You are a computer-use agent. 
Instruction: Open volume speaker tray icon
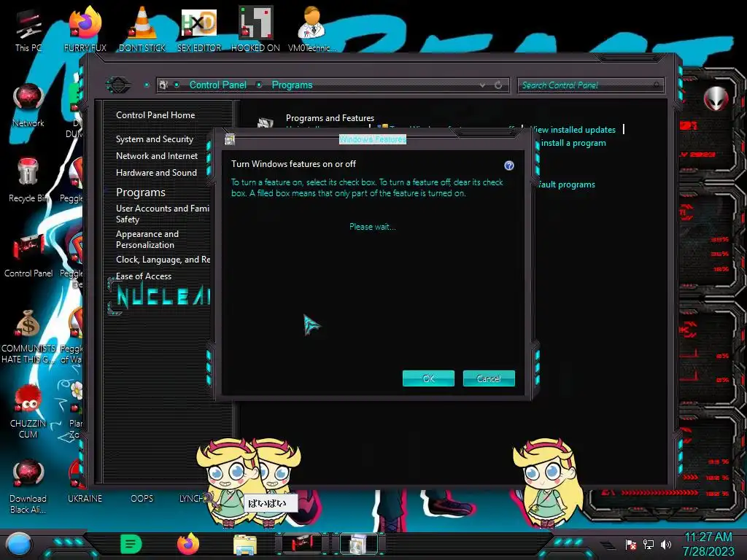[666, 544]
